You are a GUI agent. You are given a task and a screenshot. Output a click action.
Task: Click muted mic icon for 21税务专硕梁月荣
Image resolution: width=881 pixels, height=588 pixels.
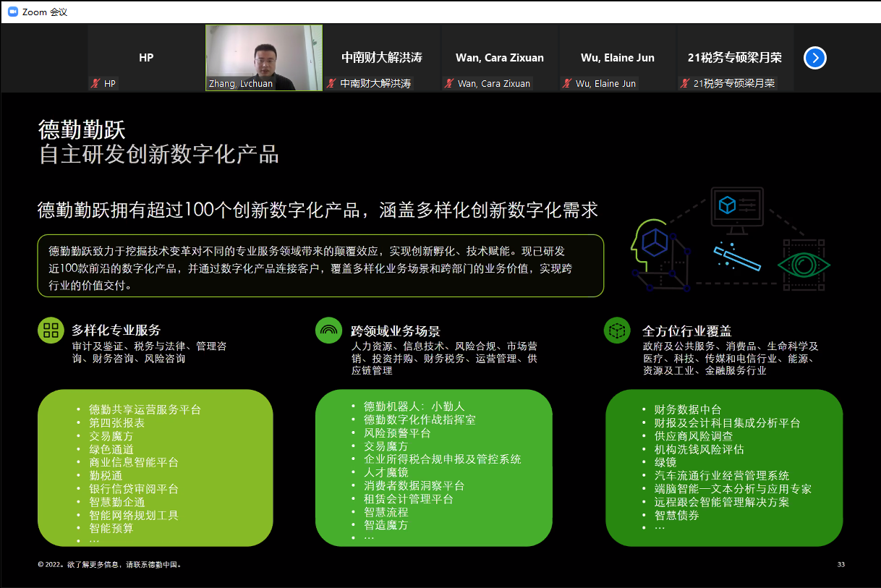tap(684, 84)
